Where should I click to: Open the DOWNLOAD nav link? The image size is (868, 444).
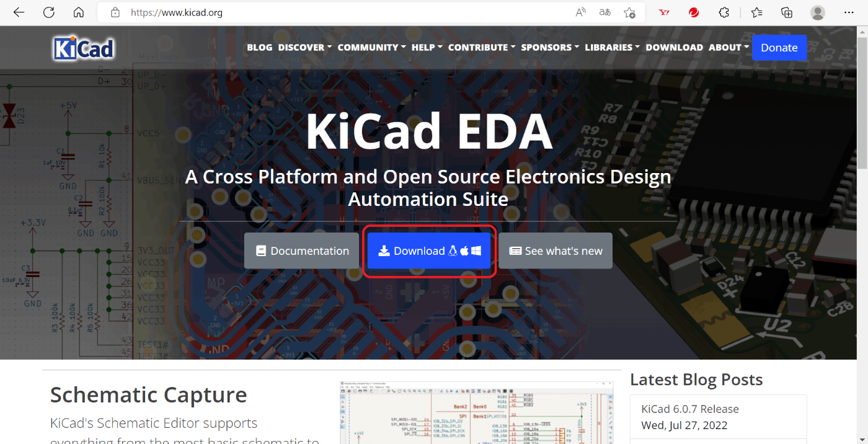pos(674,47)
